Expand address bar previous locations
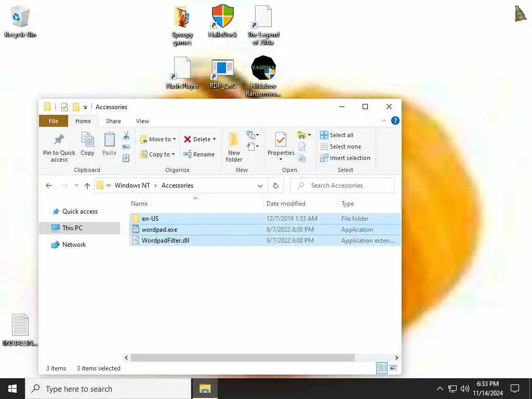Image resolution: width=532 pixels, height=399 pixels. [260, 185]
